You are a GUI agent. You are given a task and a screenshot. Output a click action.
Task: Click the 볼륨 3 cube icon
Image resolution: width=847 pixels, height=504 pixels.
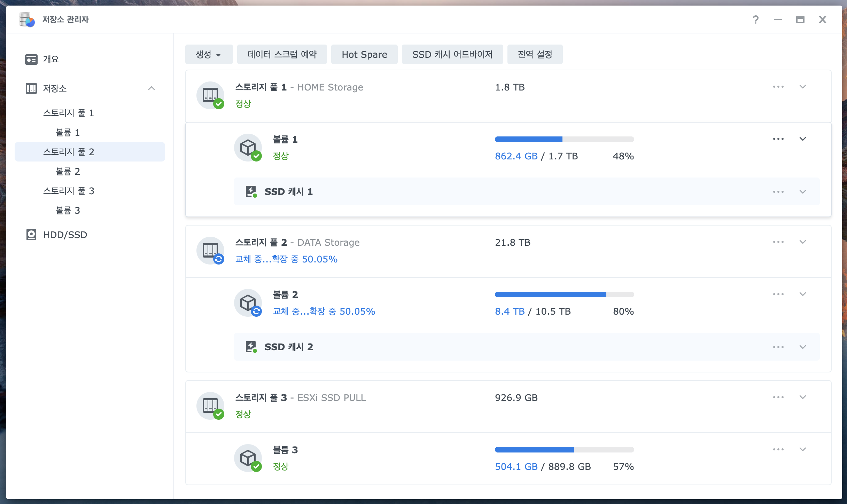[248, 458]
